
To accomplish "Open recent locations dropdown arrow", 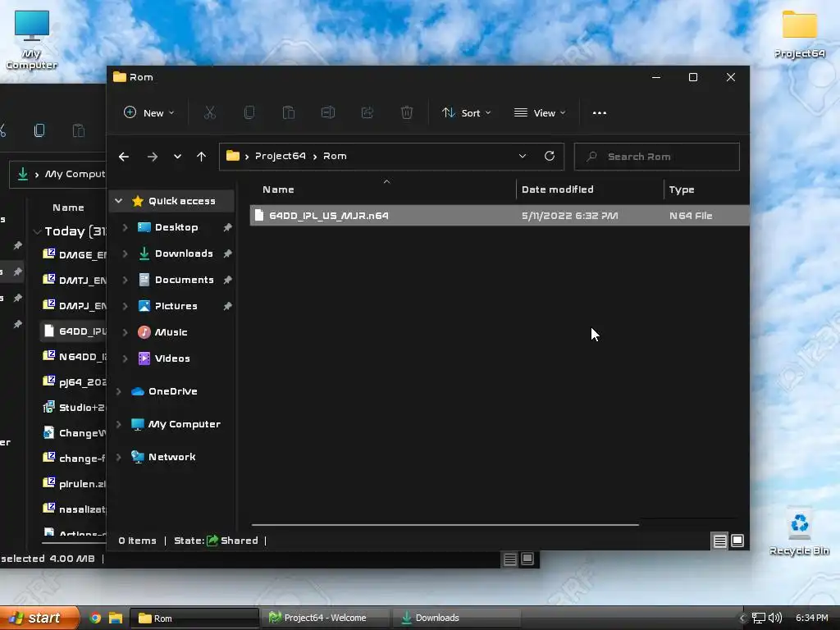I will [177, 157].
